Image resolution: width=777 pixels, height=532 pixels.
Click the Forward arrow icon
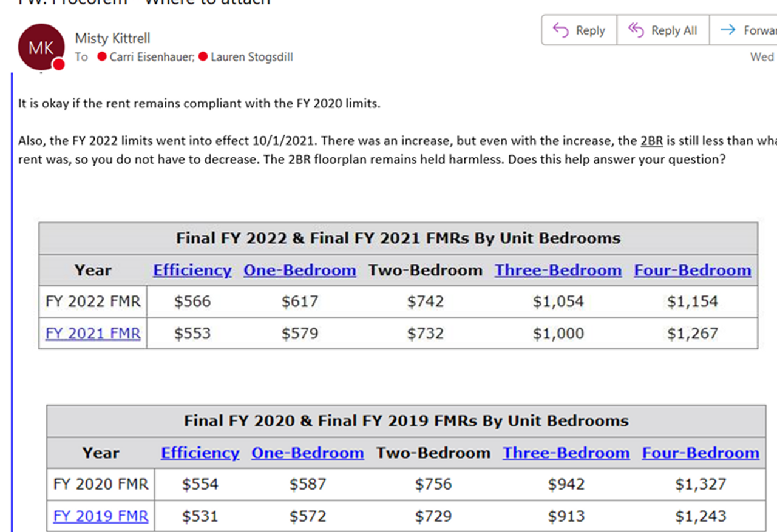[727, 30]
